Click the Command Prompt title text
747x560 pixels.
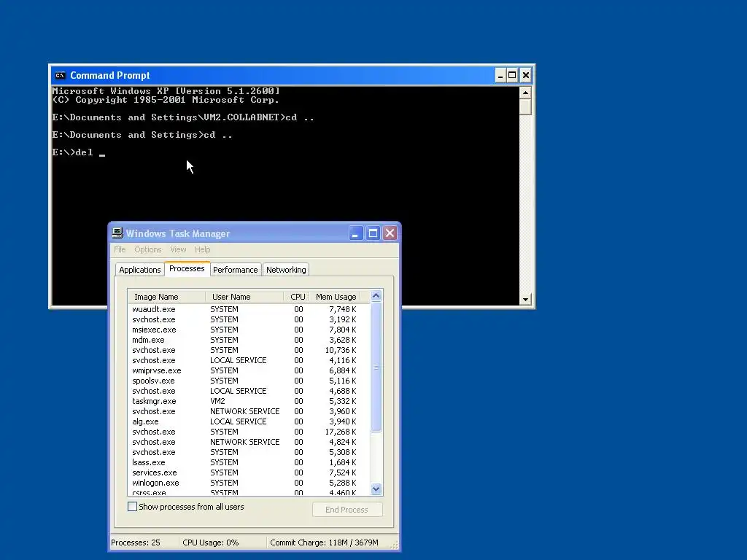pos(110,75)
